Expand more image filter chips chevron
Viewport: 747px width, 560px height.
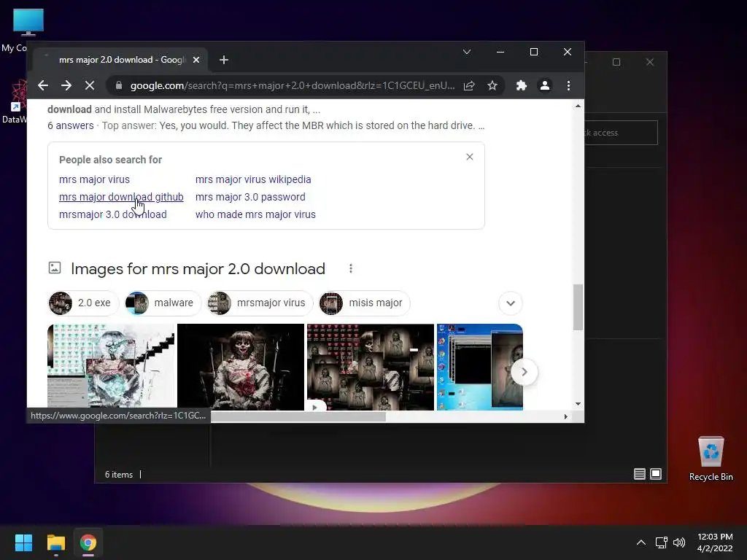tap(511, 303)
